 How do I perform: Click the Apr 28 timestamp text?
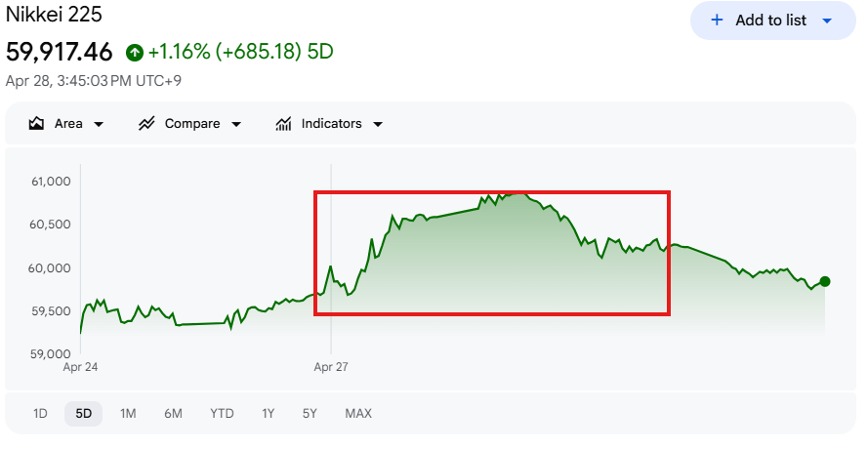point(94,81)
